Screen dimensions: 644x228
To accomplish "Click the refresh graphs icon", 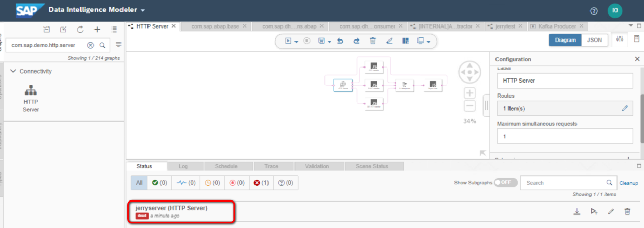I will click(80, 30).
